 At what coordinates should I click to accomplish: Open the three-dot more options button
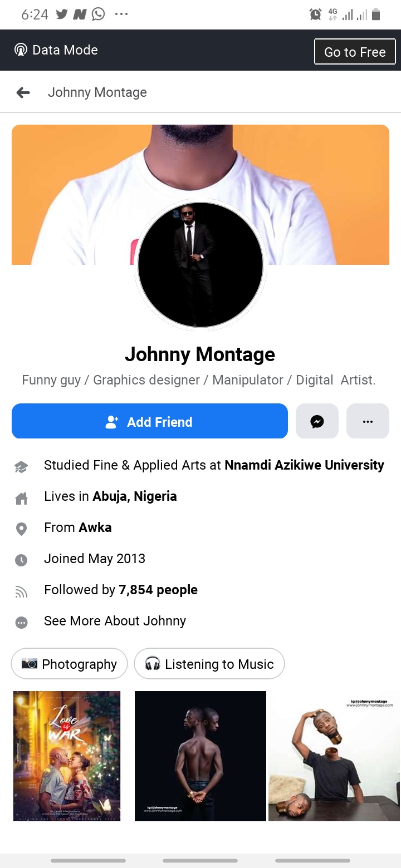(368, 422)
